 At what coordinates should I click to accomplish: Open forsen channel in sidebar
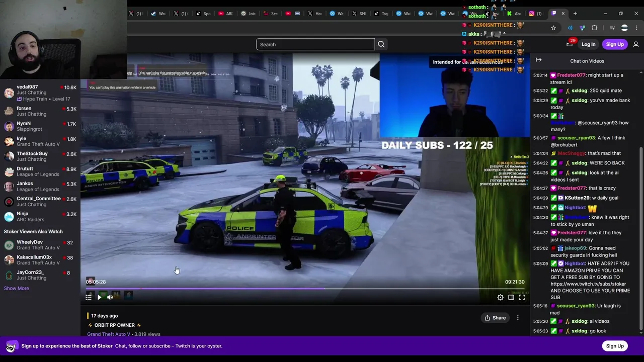(x=40, y=111)
